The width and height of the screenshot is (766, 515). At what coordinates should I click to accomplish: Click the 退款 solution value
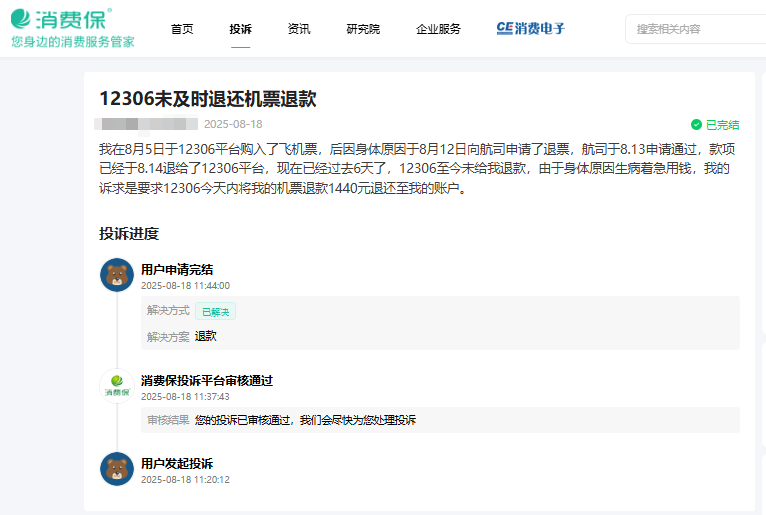point(206,336)
